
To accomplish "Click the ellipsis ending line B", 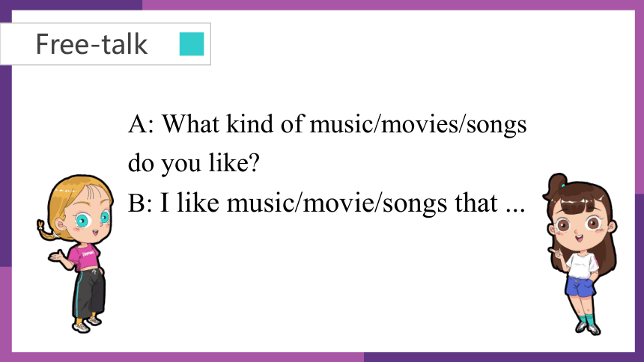I will (x=515, y=210).
